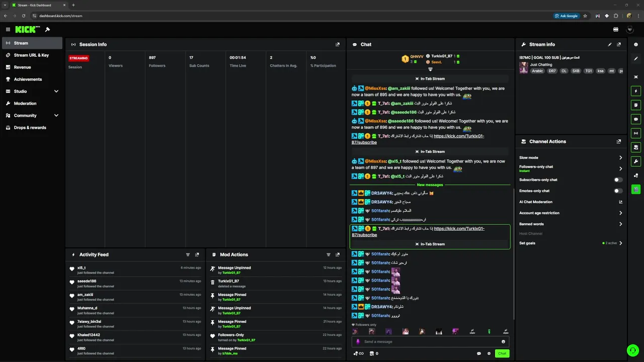Edit stream info with pencil icon
Screen dimensions: 644x362
point(610,44)
